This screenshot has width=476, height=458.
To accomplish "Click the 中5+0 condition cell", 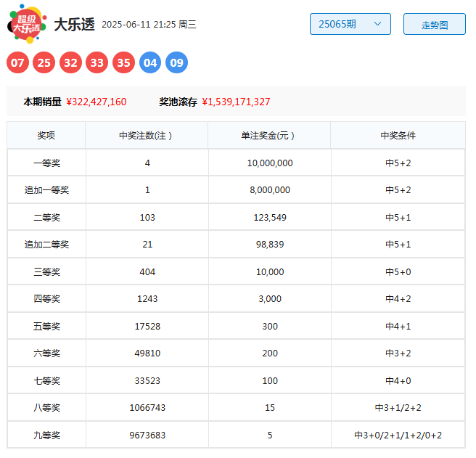I will point(398,271).
